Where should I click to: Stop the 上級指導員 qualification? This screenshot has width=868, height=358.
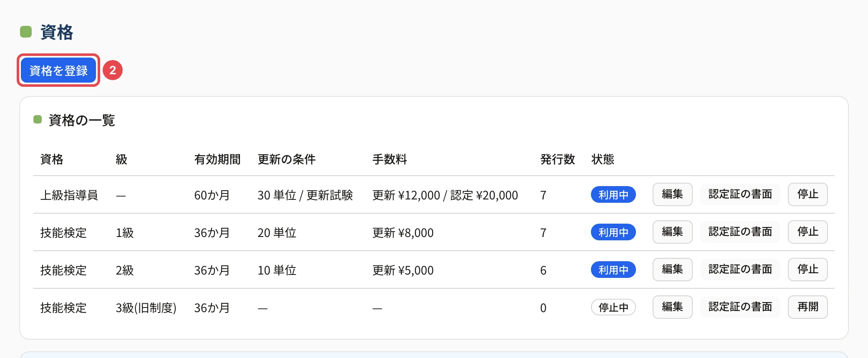[x=807, y=194]
